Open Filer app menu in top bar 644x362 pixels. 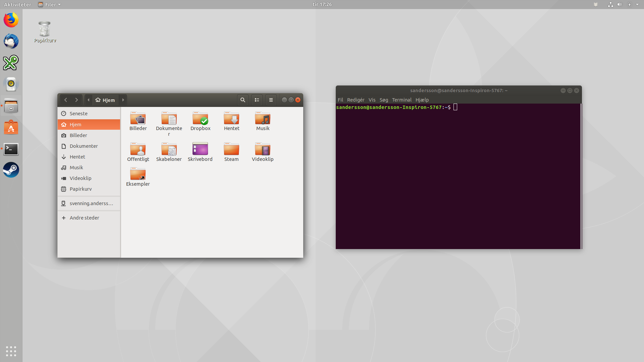(49, 4)
